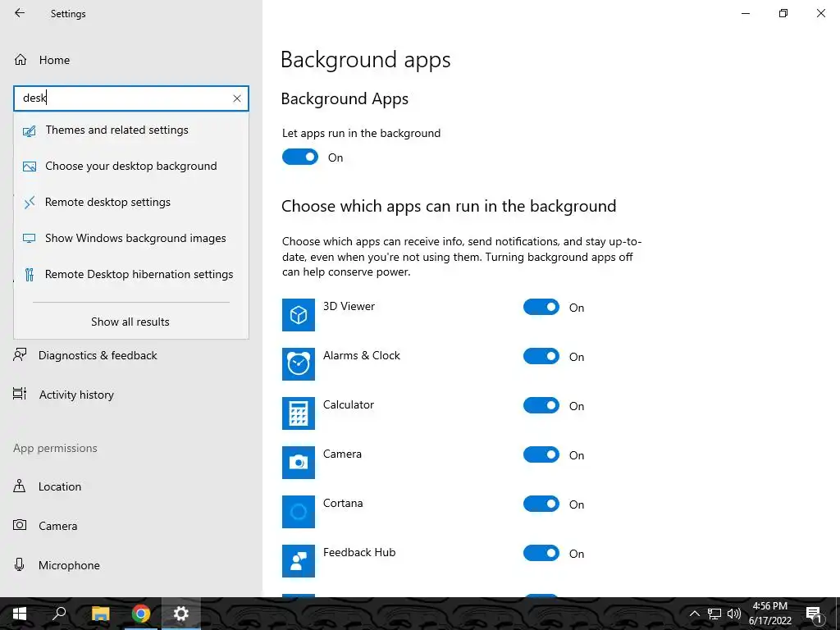Click the Remote desktop settings icon

tap(30, 203)
